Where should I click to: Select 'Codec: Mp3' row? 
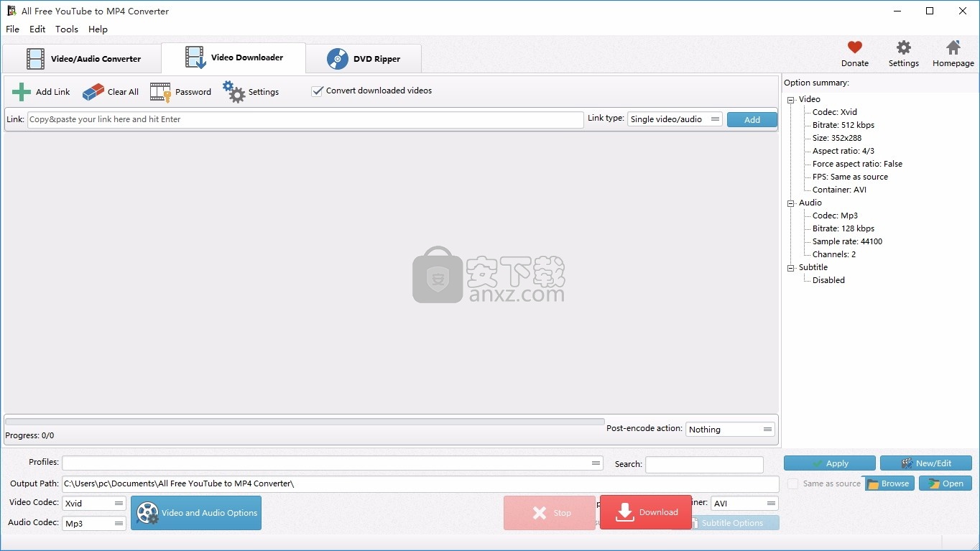pos(835,216)
